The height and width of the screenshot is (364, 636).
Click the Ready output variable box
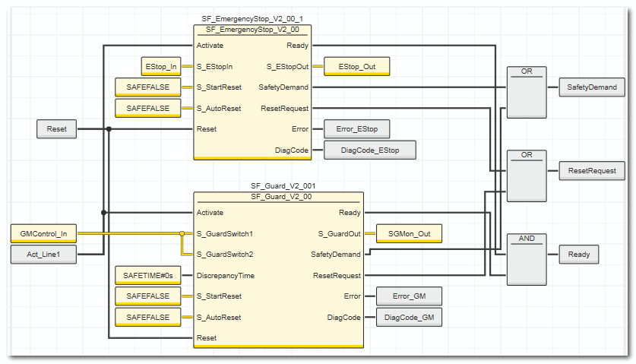pos(578,255)
